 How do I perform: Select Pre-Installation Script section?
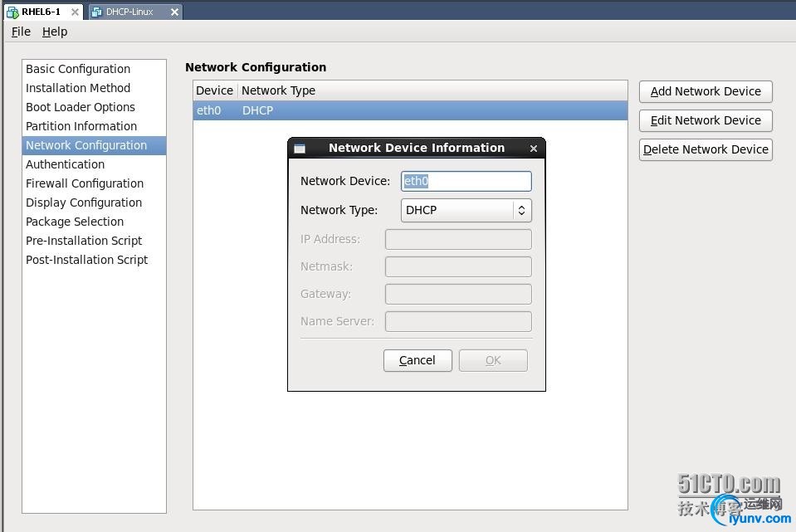94,241
